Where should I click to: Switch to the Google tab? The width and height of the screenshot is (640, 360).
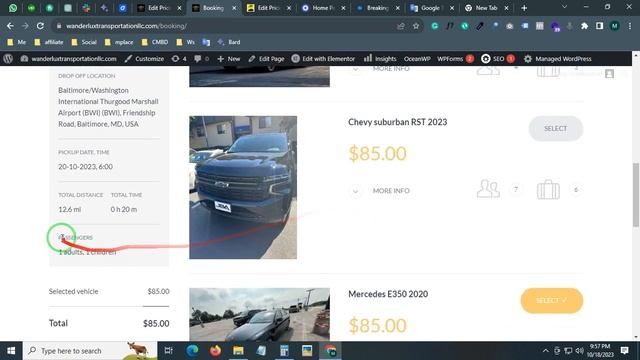point(430,8)
